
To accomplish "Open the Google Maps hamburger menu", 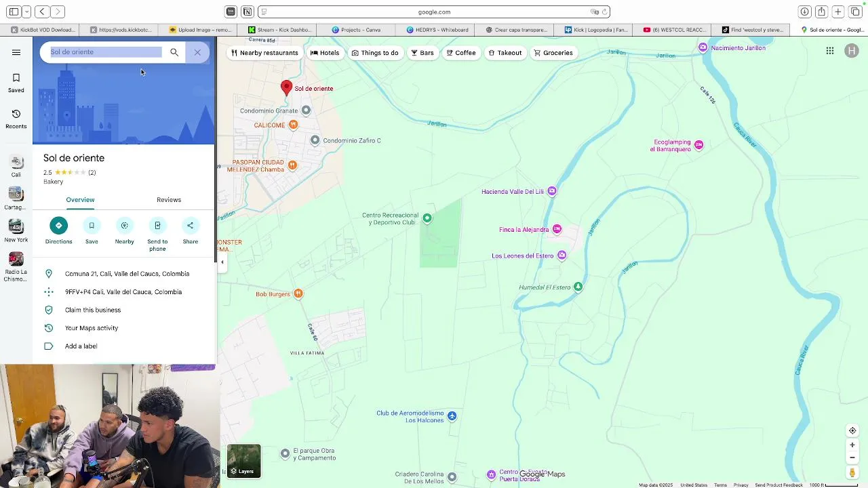I will click(16, 52).
